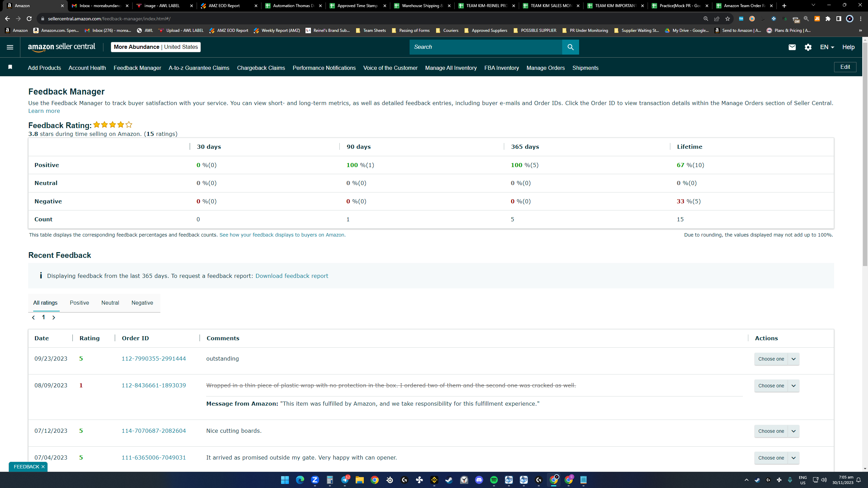
Task: Open the tab search dropdown arrow
Action: click(813, 5)
